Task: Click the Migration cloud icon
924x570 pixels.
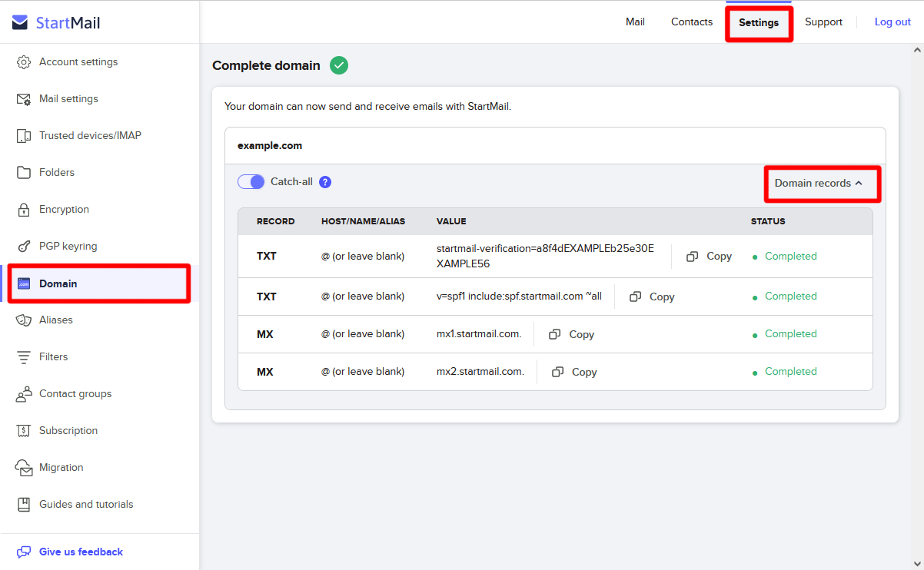Action: click(24, 468)
